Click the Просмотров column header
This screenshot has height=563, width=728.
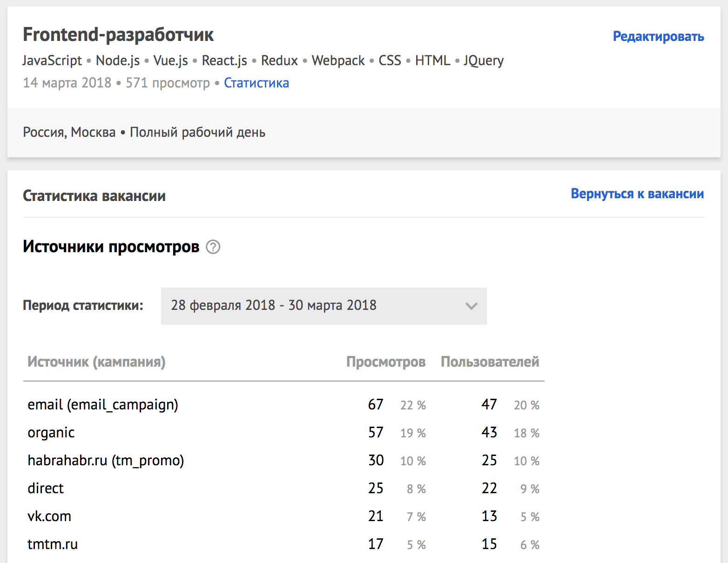[x=385, y=362]
